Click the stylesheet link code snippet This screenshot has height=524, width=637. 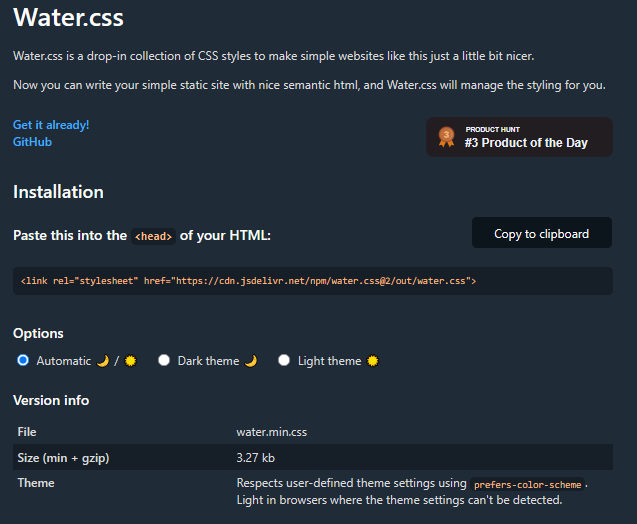point(248,281)
